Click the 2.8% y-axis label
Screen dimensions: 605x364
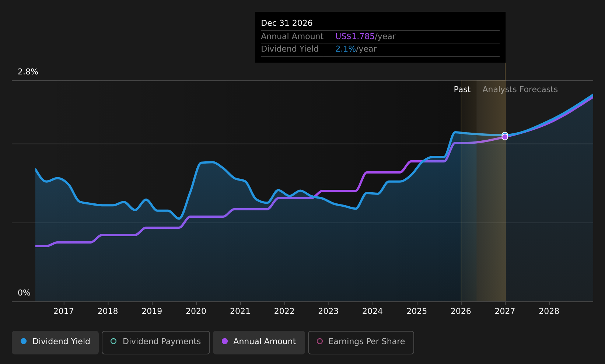[x=28, y=72]
